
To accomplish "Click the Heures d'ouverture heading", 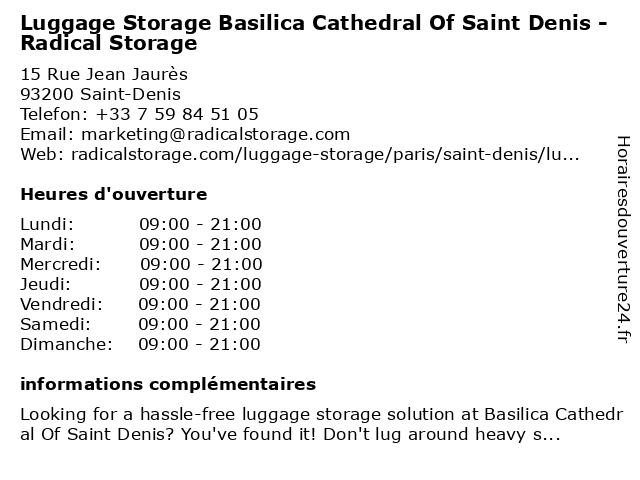I will (x=114, y=194).
